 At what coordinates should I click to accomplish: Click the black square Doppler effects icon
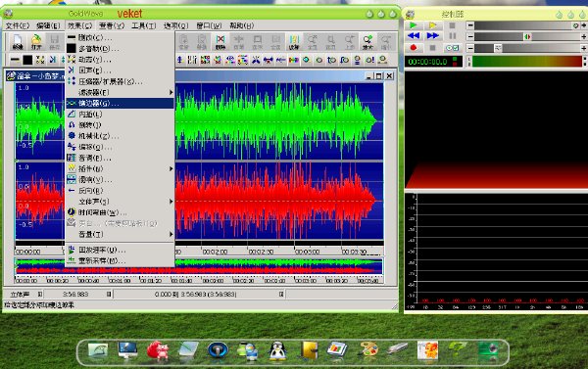(27, 60)
